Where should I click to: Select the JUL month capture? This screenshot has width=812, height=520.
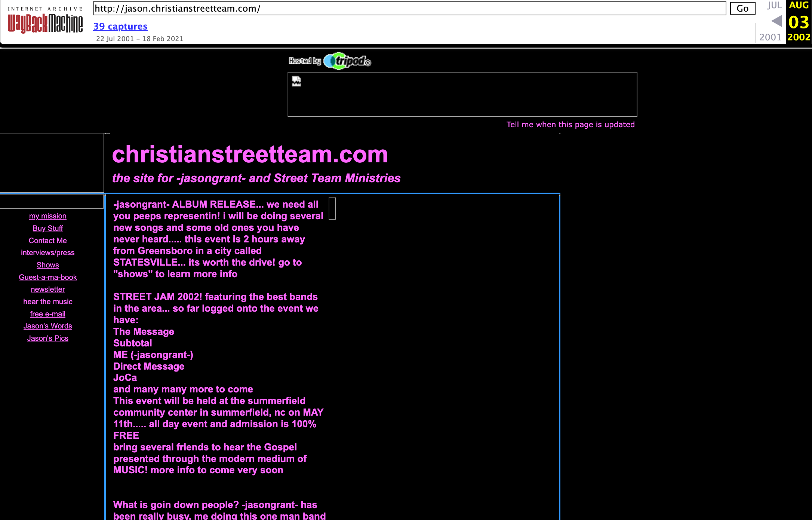point(774,5)
